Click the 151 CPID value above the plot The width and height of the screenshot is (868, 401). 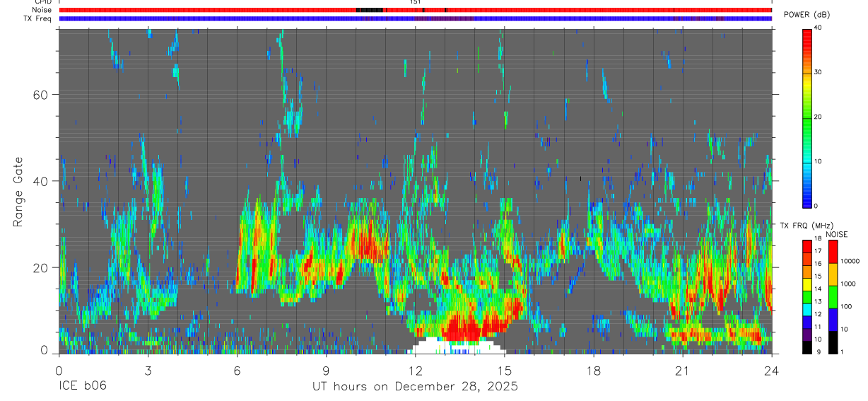(x=416, y=2)
